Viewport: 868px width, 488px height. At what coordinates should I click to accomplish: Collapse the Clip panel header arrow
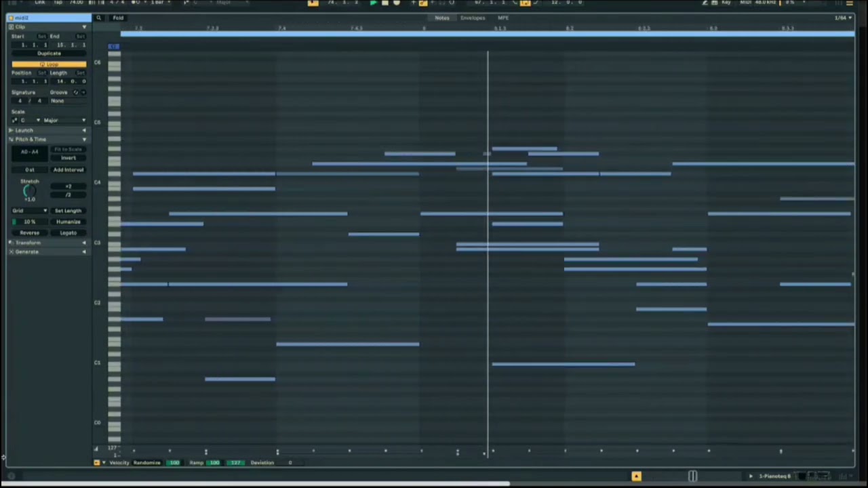84,27
